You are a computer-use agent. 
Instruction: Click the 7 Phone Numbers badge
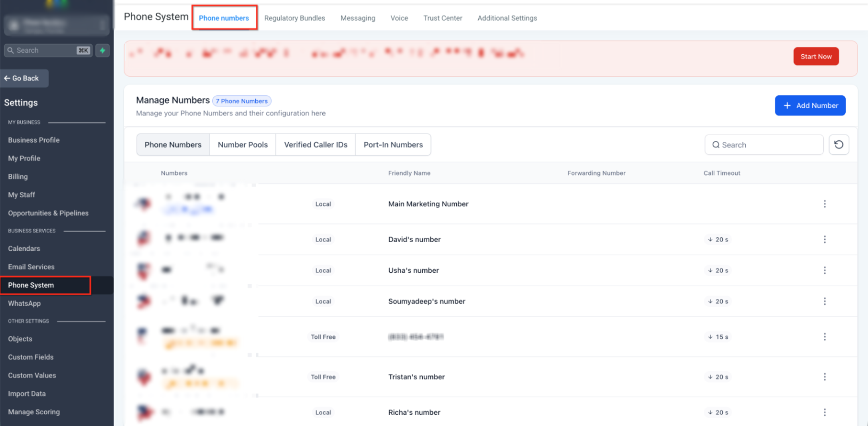pos(242,101)
